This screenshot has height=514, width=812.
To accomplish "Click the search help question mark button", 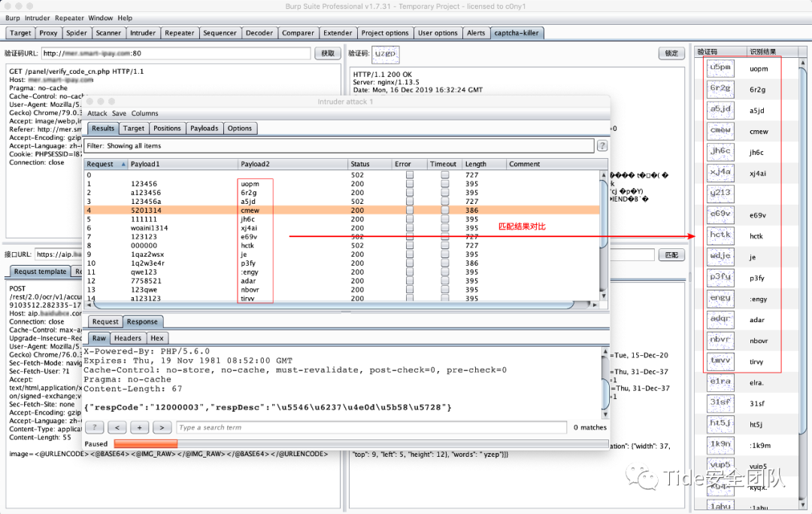I will pyautogui.click(x=95, y=427).
